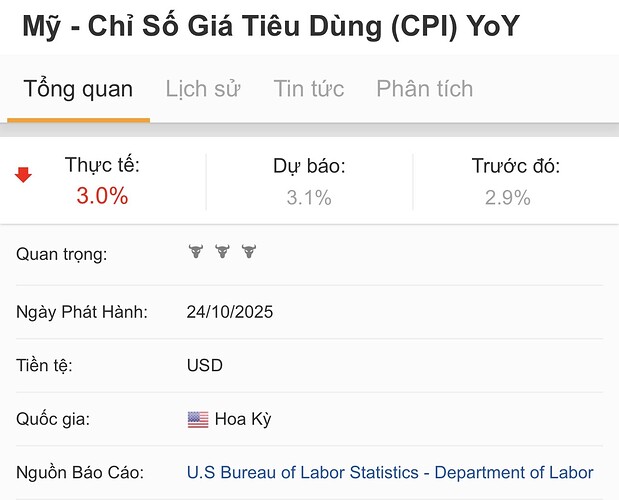619x500 pixels.
Task: Click the previous value 2.9%
Action: pos(508,198)
